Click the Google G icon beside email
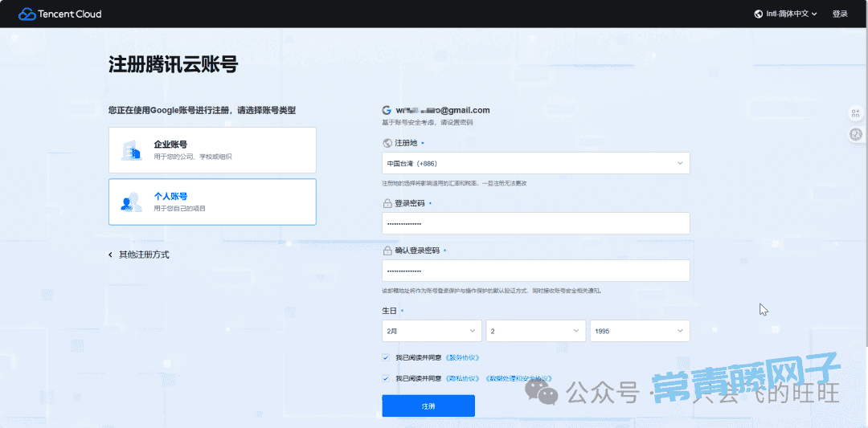 387,110
